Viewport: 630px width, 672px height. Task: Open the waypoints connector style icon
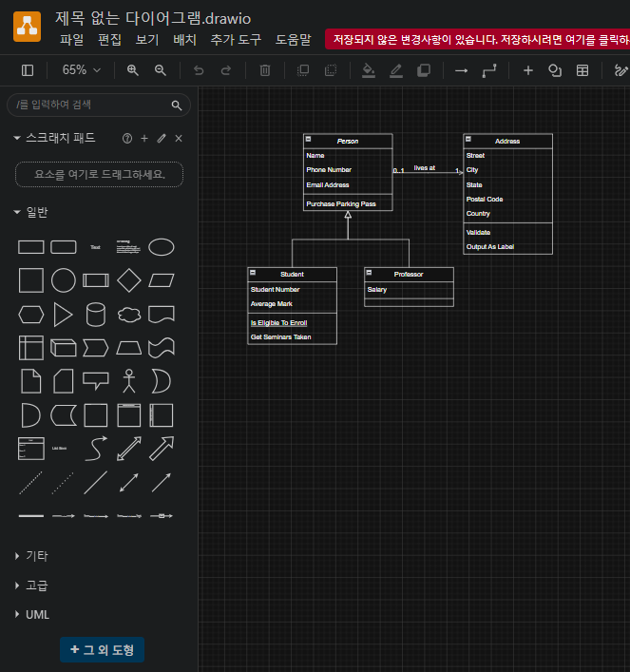click(x=489, y=70)
